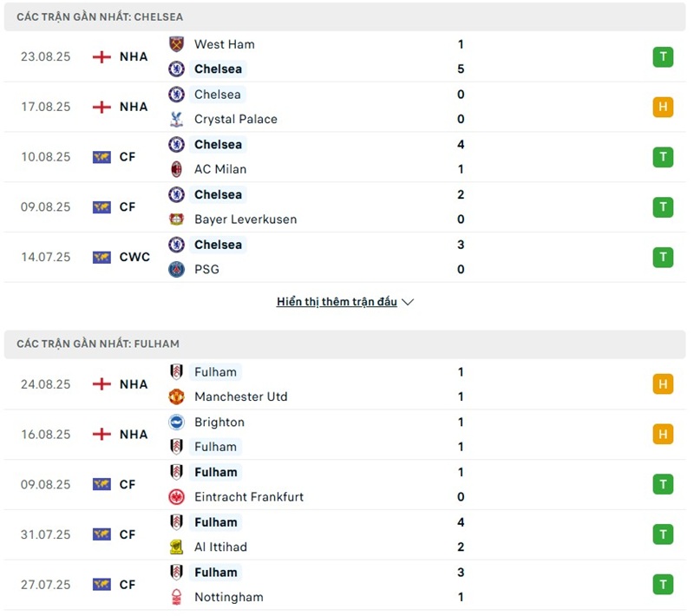
Task: Click the PSG club crest
Action: pos(177,269)
